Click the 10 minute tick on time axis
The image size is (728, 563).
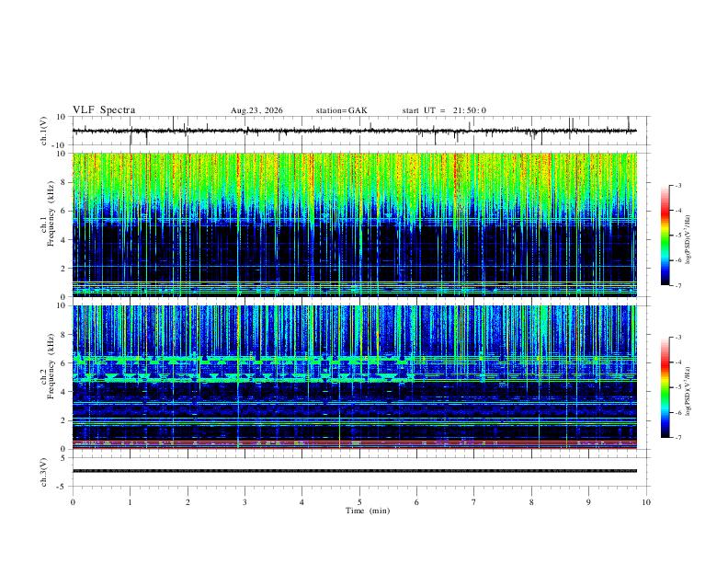(646, 502)
